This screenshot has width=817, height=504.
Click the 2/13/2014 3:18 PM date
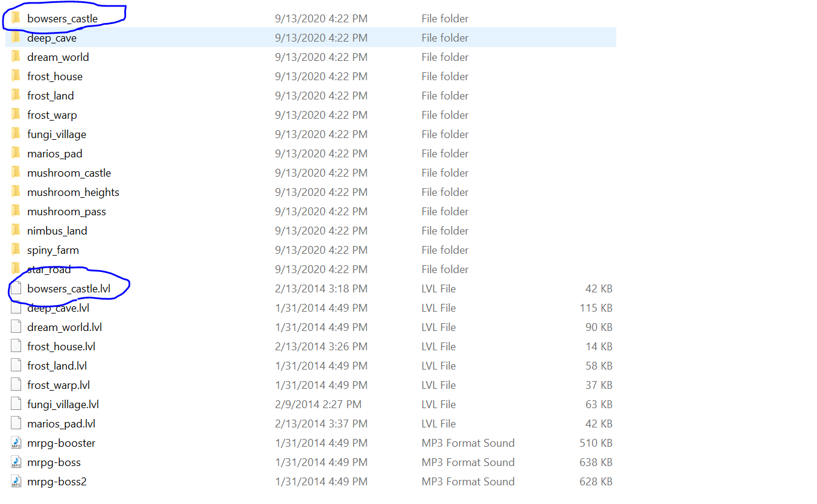(321, 289)
